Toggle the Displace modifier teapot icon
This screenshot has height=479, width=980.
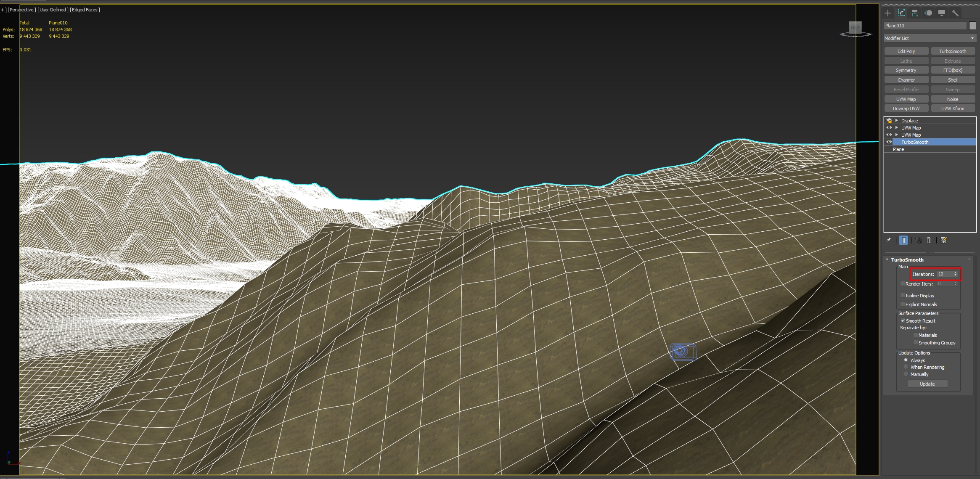click(x=889, y=120)
